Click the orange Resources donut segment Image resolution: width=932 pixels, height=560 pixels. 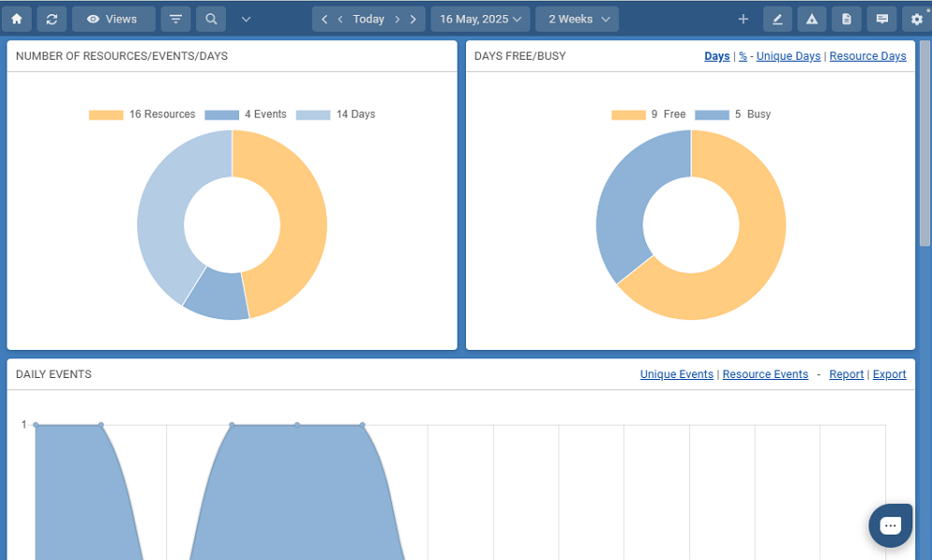[x=304, y=219]
